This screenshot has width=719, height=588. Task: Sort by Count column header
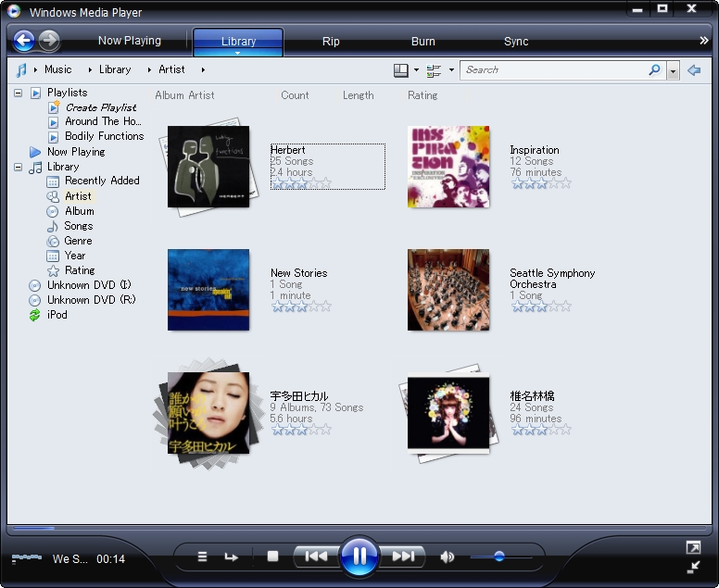295,95
